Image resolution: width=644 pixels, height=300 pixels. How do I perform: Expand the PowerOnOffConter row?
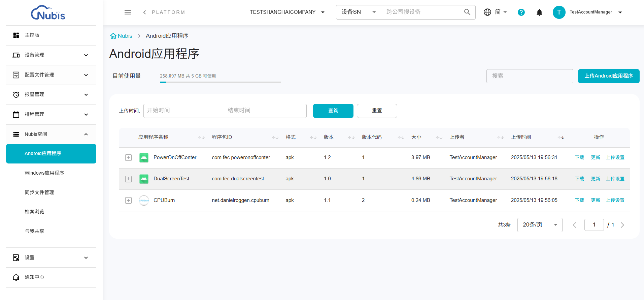tap(128, 157)
